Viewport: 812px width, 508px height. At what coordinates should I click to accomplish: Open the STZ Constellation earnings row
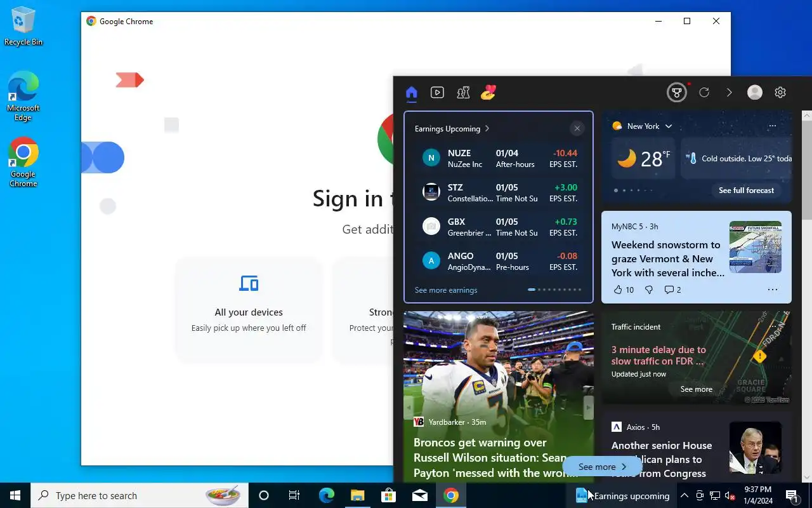tap(499, 192)
